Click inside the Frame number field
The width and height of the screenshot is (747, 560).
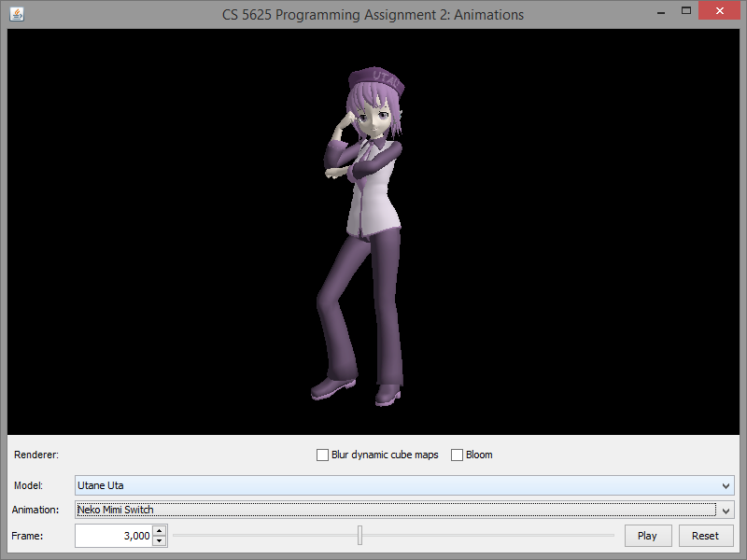pyautogui.click(x=112, y=536)
